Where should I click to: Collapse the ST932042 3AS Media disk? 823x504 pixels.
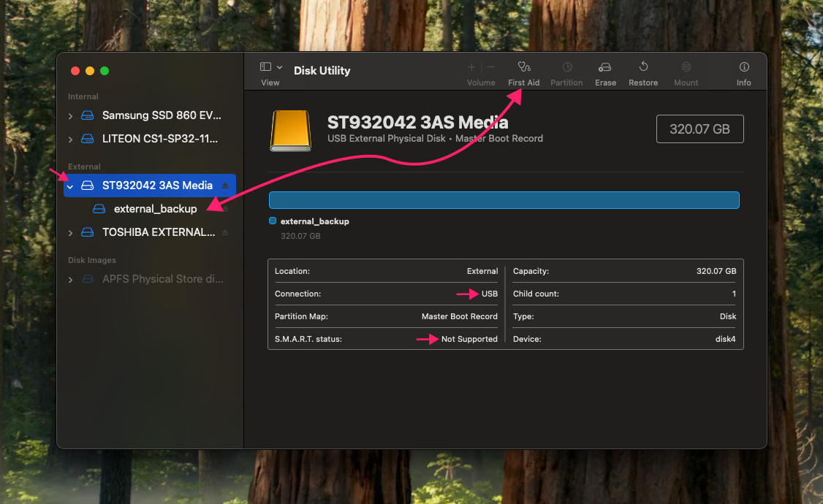[70, 186]
